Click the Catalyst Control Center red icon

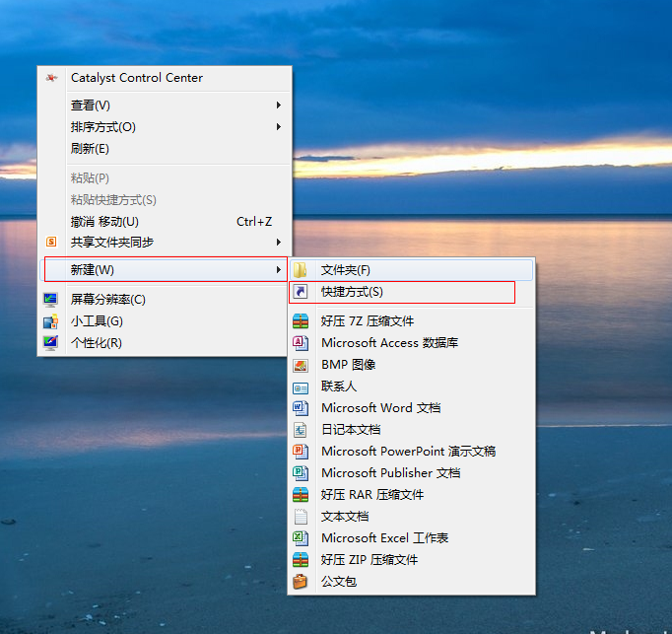pos(51,78)
